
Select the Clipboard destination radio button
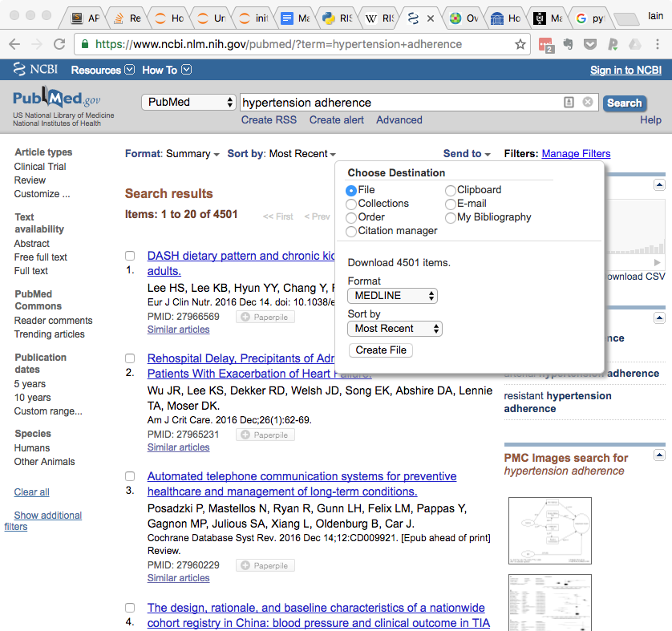(x=450, y=190)
